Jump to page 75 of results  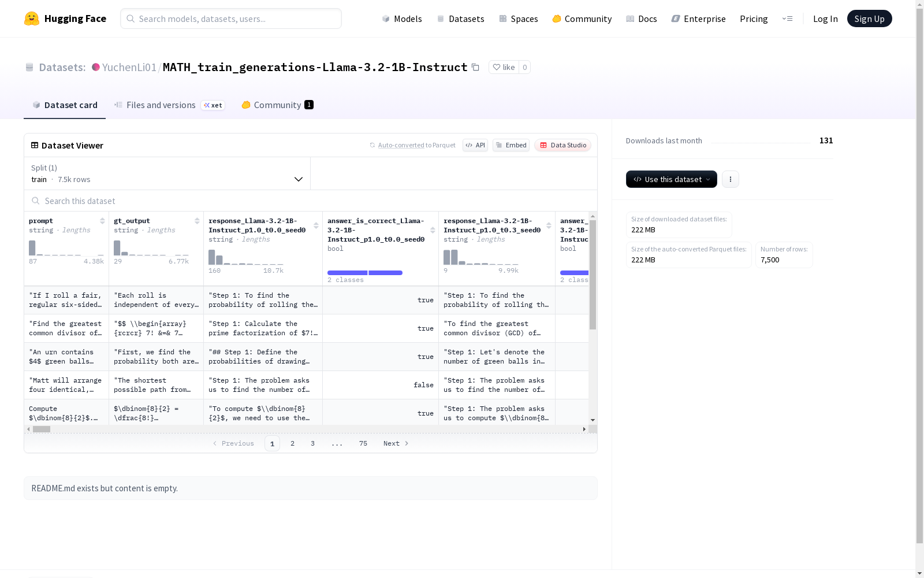click(363, 443)
